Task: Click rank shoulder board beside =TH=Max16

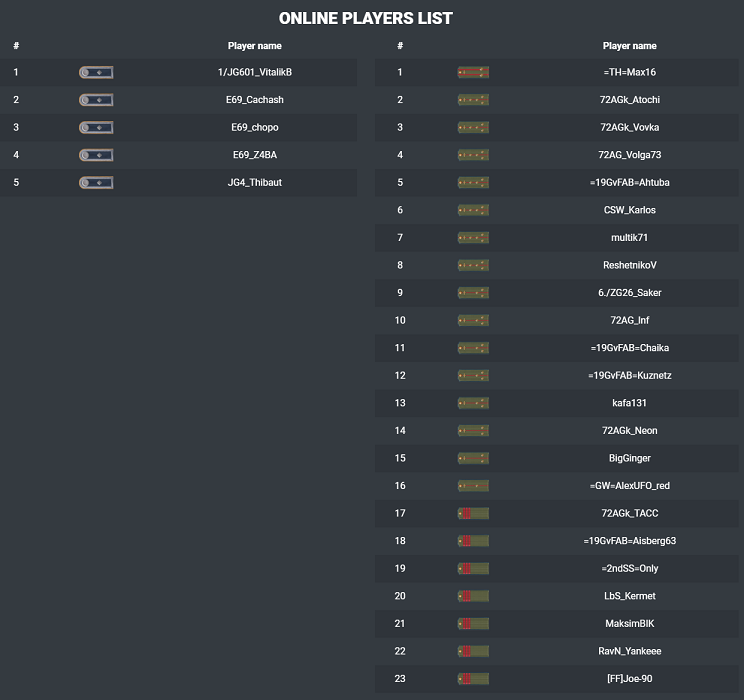Action: point(473,72)
